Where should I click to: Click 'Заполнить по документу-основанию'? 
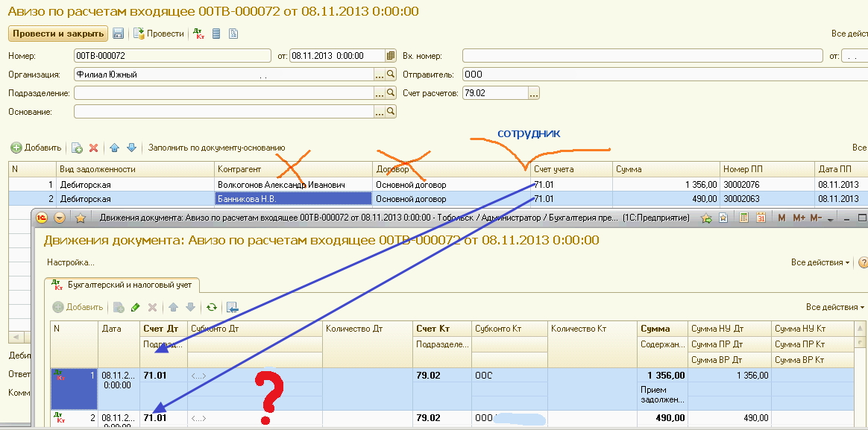216,148
